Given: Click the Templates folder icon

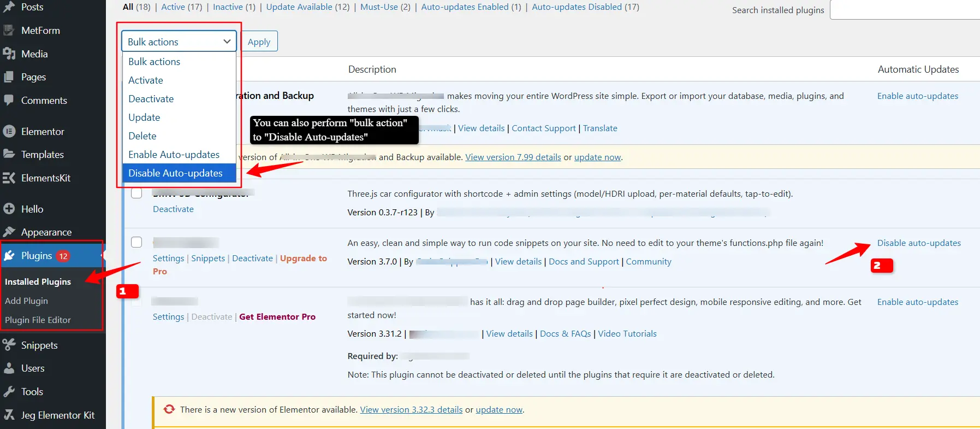Looking at the screenshot, I should (9, 154).
